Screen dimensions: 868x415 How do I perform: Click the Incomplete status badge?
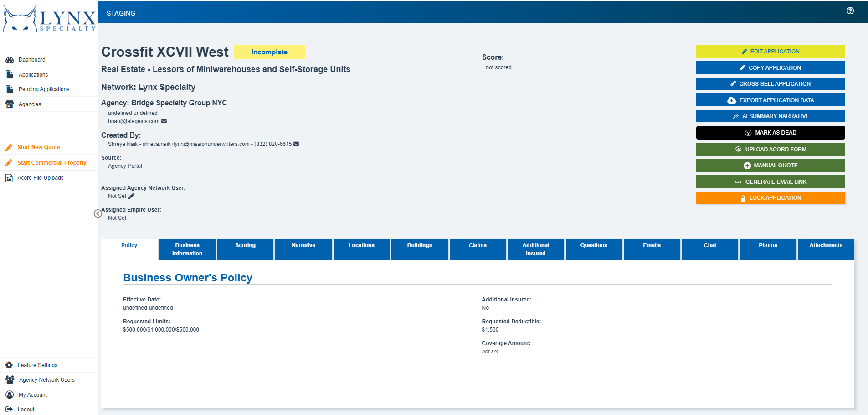click(x=269, y=52)
